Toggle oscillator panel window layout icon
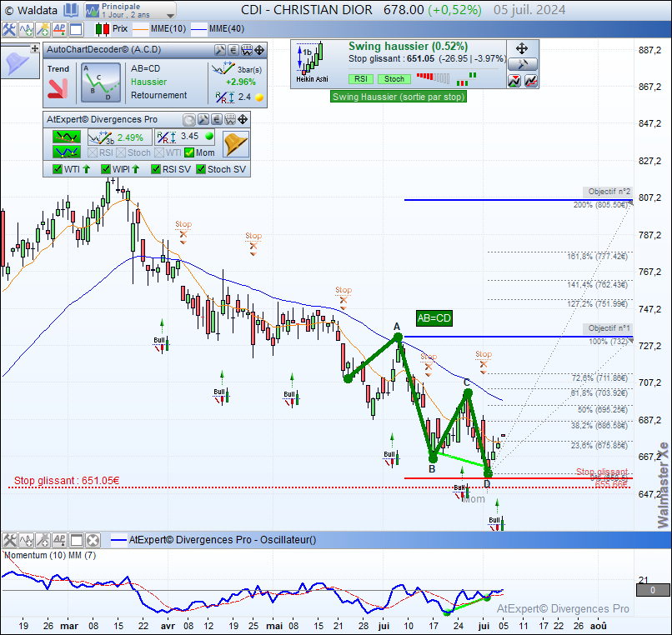 pos(76,540)
